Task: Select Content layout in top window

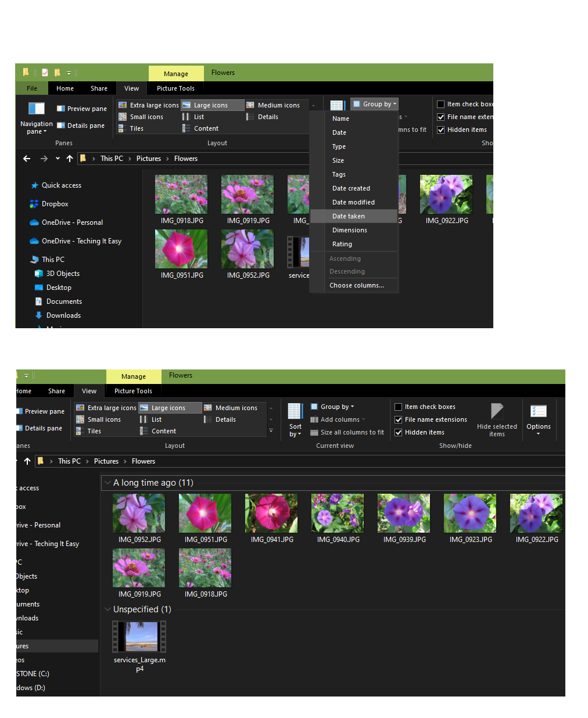Action: tap(200, 128)
